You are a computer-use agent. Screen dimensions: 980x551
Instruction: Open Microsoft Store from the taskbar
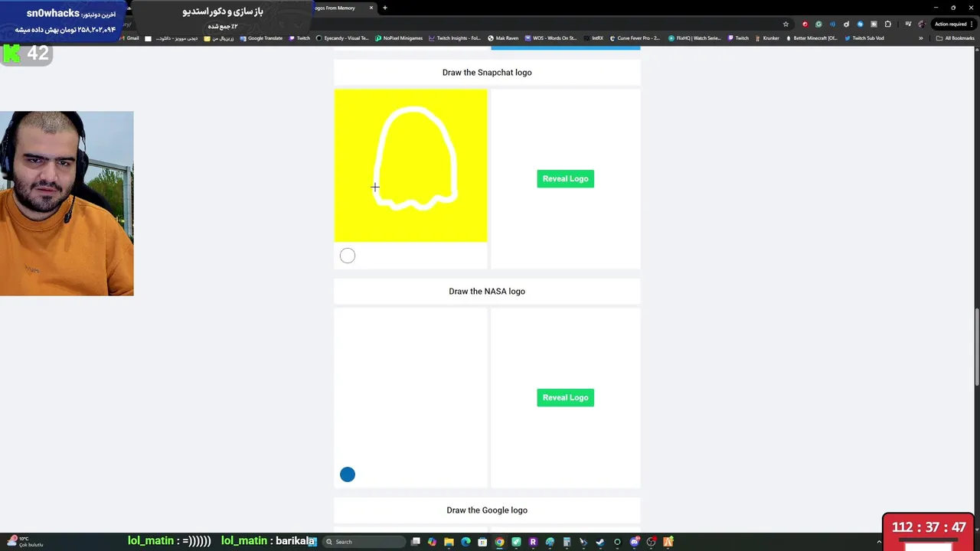[482, 542]
